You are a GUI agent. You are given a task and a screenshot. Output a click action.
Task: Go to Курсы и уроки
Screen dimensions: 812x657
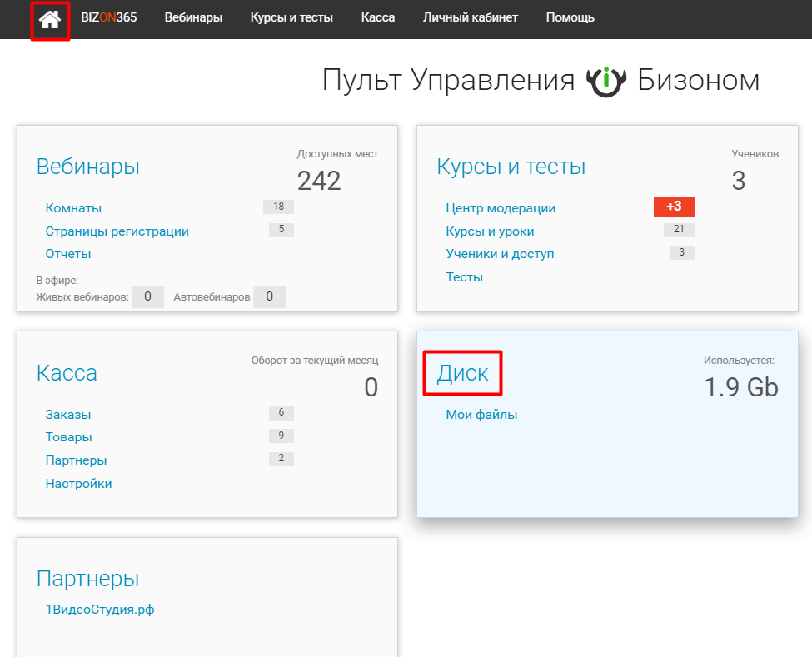click(490, 231)
